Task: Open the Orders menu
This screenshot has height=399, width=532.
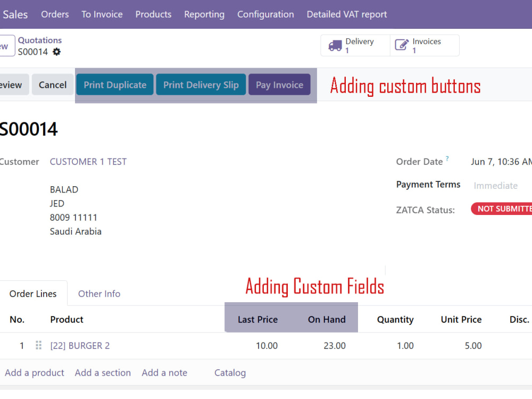Action: [55, 14]
